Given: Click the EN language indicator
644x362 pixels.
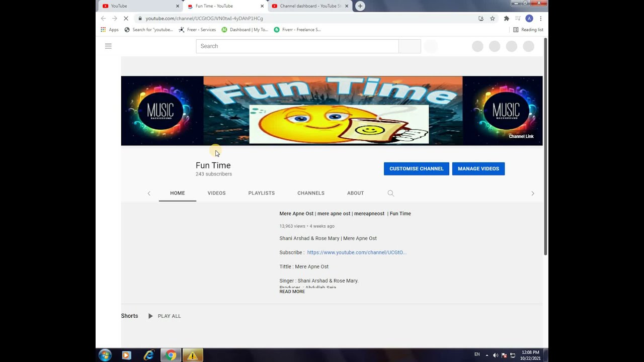Looking at the screenshot, I should pyautogui.click(x=477, y=354).
